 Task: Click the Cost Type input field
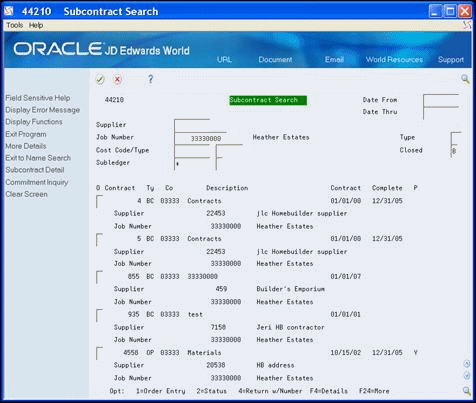[229, 151]
